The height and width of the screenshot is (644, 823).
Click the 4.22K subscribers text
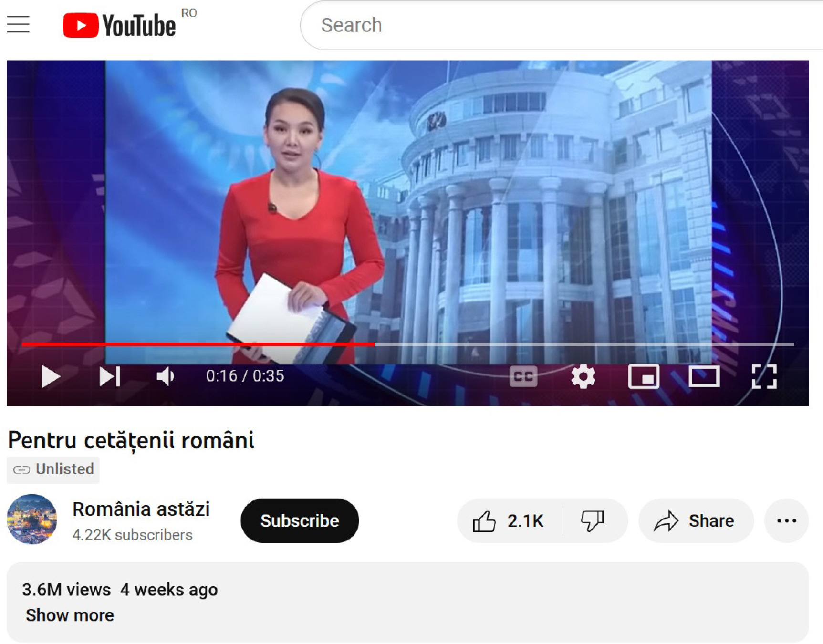(132, 535)
